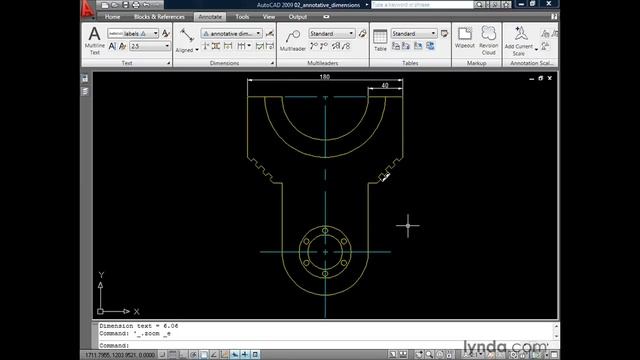
Task: Toggle Object Snap in status bar
Action: (x=204, y=355)
